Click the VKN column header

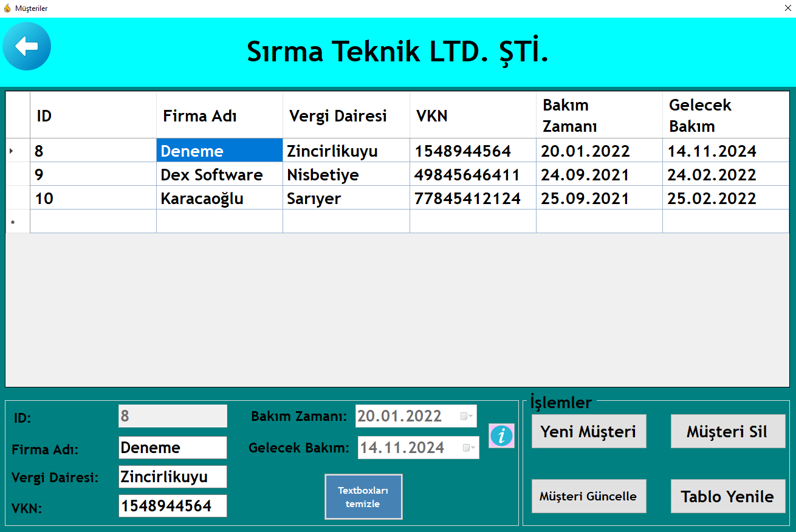coord(473,115)
